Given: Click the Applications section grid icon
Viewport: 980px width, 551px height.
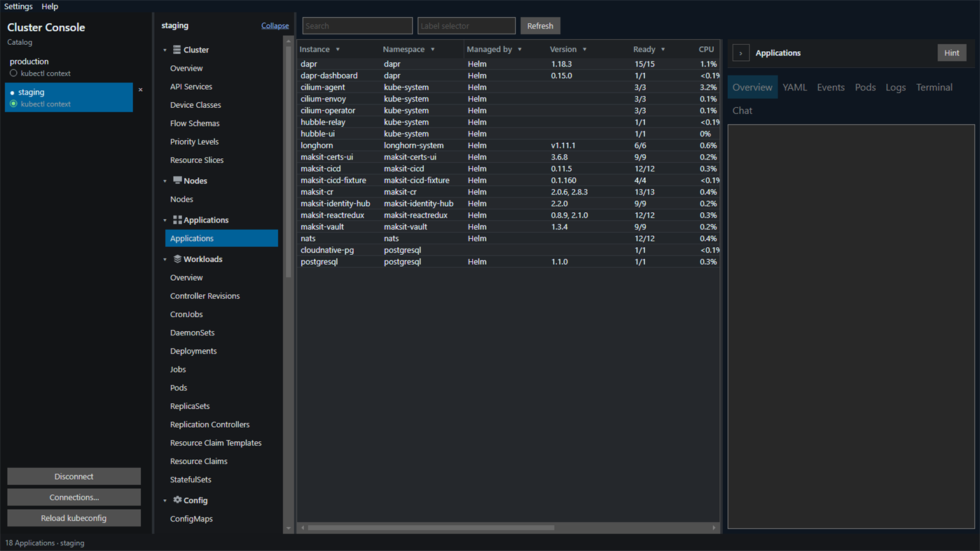Looking at the screenshot, I should [x=177, y=220].
